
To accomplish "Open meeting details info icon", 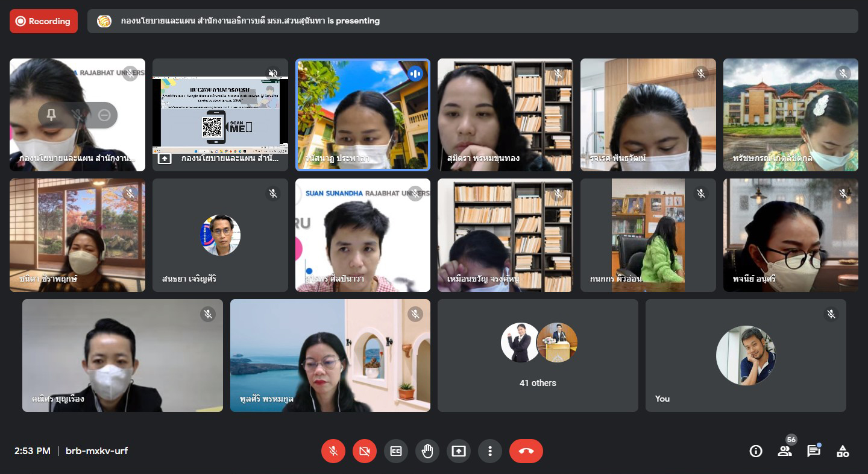I will 756,451.
